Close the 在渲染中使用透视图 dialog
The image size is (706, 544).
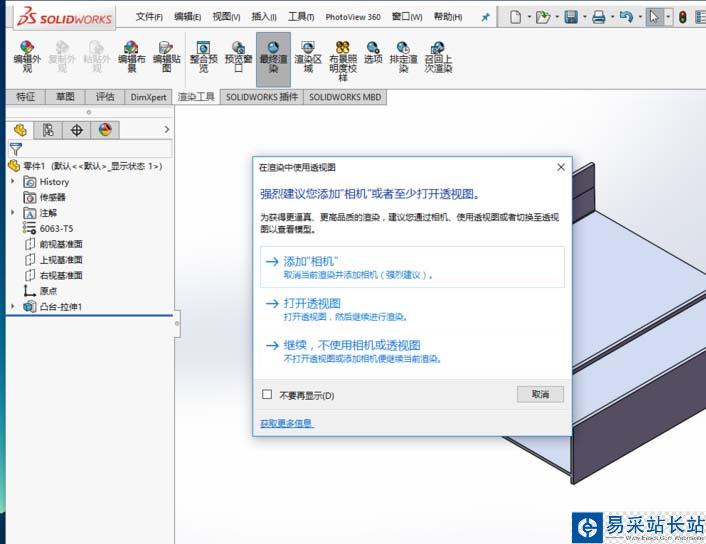pyautogui.click(x=561, y=168)
